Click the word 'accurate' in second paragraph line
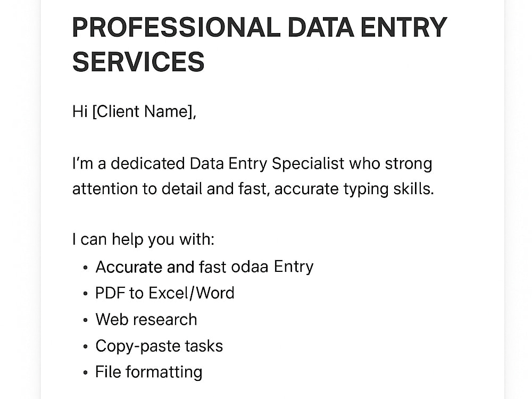532x399 pixels. [x=306, y=189]
